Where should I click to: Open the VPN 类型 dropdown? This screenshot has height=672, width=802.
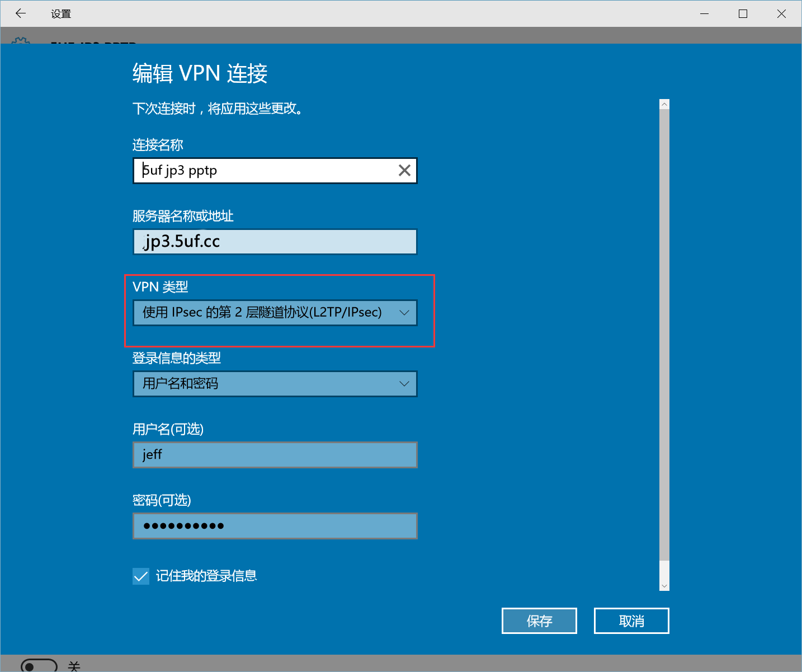point(275,313)
